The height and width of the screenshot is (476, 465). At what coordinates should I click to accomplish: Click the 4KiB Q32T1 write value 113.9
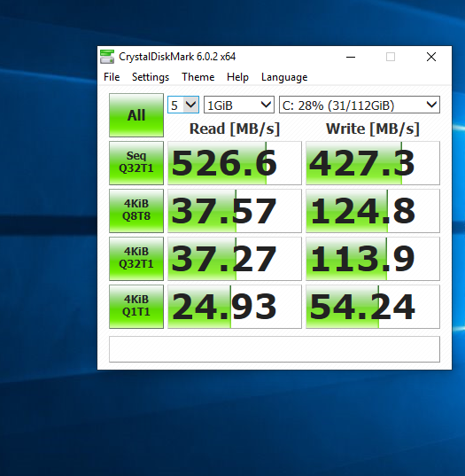(373, 259)
